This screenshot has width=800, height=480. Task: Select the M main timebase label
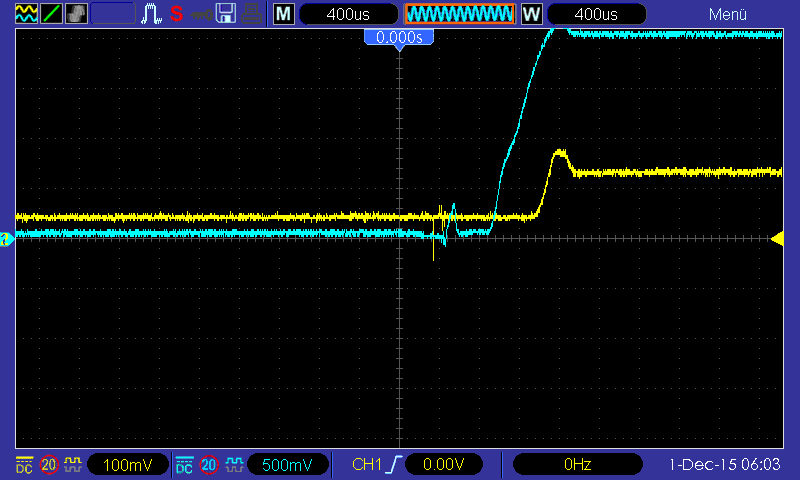pyautogui.click(x=284, y=14)
